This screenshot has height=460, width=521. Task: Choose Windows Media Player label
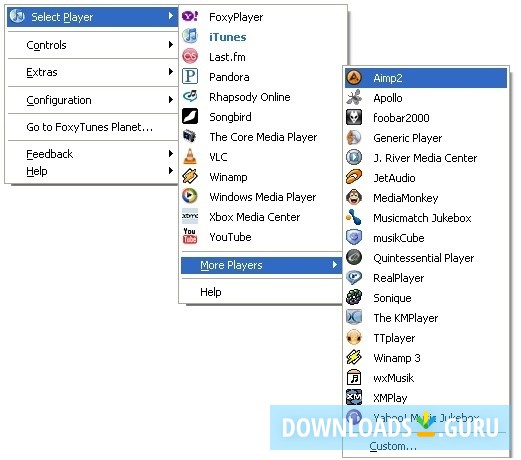coord(263,197)
